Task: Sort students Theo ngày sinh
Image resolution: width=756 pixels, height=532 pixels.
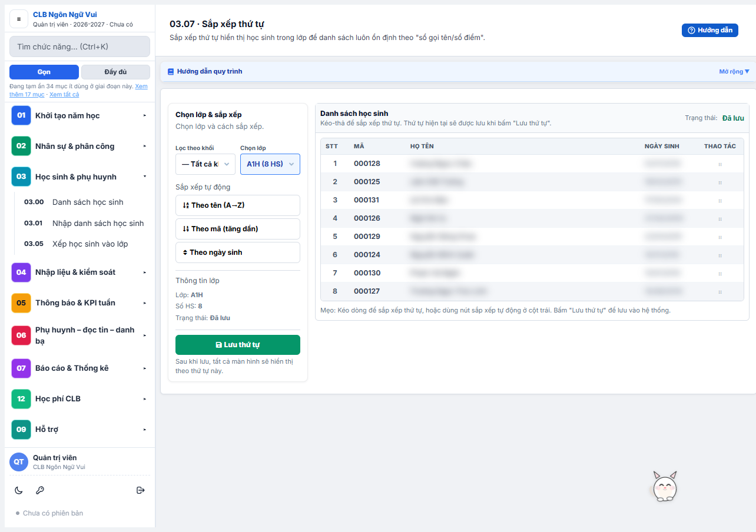Action: tap(238, 252)
